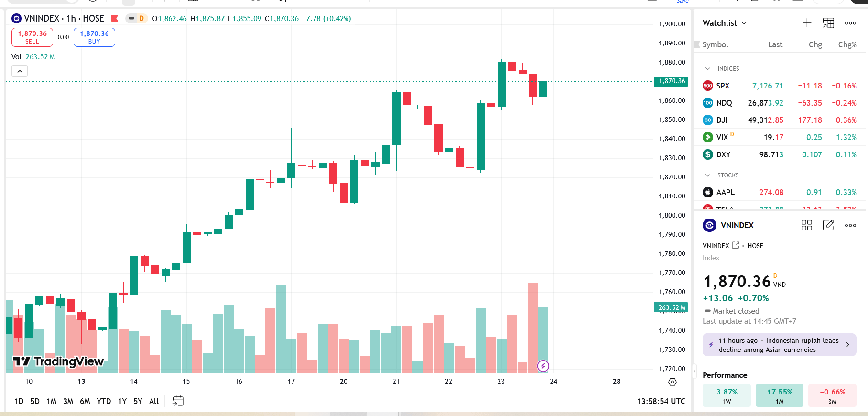Image resolution: width=868 pixels, height=416 pixels.
Task: Collapse the volume pane with the chevron
Action: coord(20,70)
